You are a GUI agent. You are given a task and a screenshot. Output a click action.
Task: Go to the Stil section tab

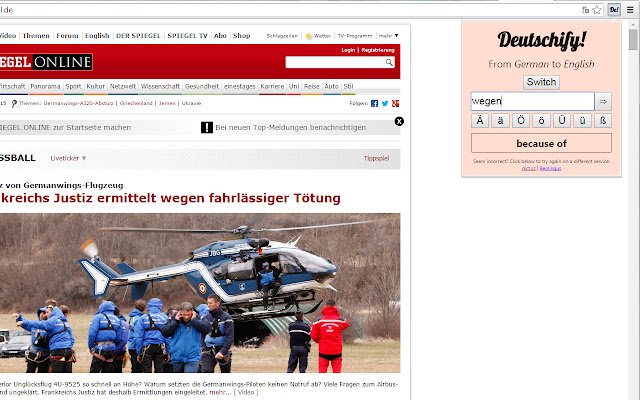click(348, 86)
